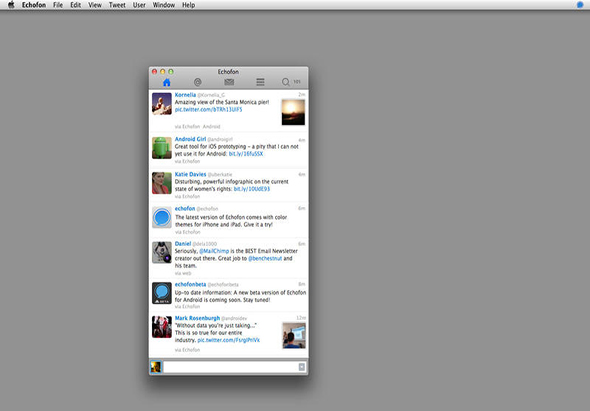Open the Search magnifier tab
Image resolution: width=590 pixels, height=411 pixels.
pos(286,82)
